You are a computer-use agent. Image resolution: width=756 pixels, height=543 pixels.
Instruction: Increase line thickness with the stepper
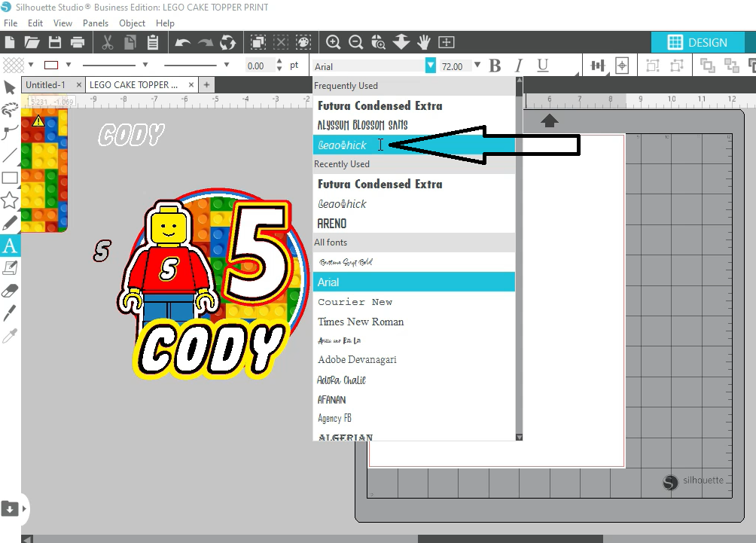point(279,61)
